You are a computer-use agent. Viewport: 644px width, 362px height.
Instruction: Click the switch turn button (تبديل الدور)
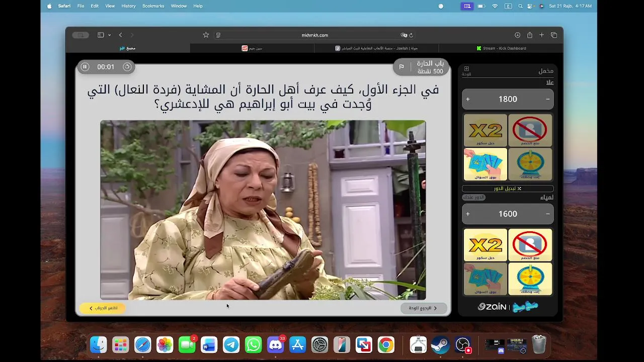tap(508, 189)
